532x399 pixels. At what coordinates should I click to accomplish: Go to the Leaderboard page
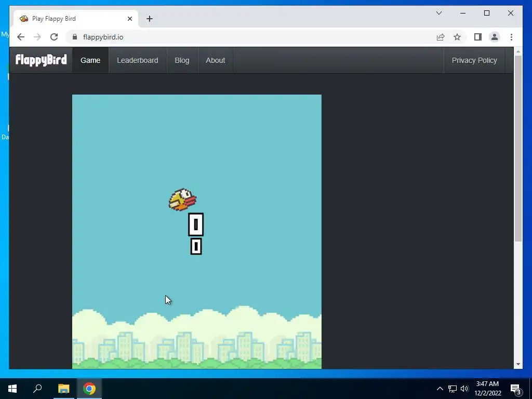coord(137,60)
